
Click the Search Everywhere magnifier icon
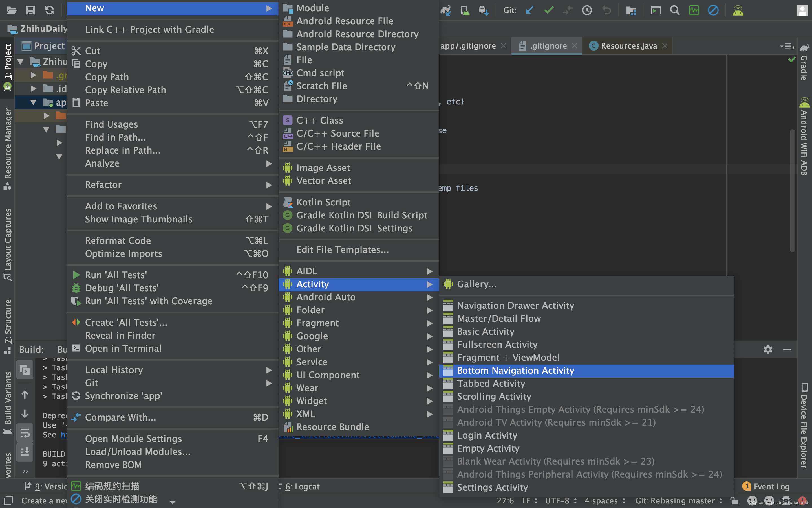(675, 10)
